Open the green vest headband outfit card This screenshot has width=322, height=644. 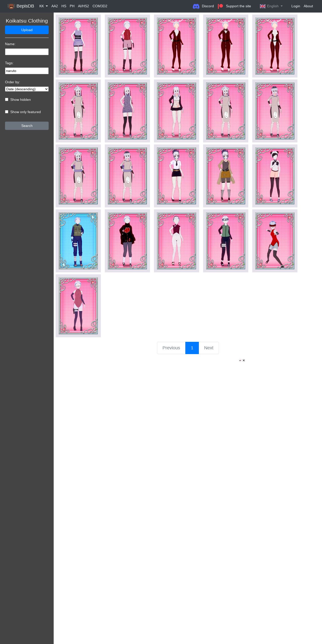click(226, 241)
